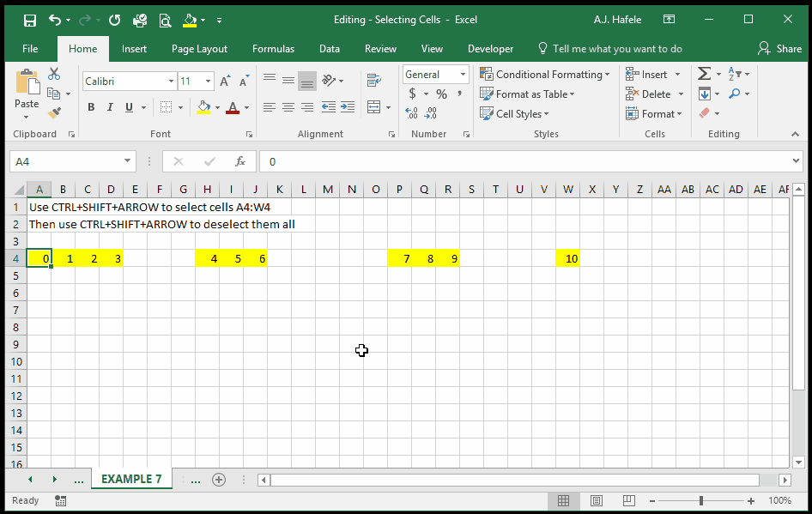Click the Paste clipboard icon
This screenshot has width=812, height=514.
click(x=27, y=83)
